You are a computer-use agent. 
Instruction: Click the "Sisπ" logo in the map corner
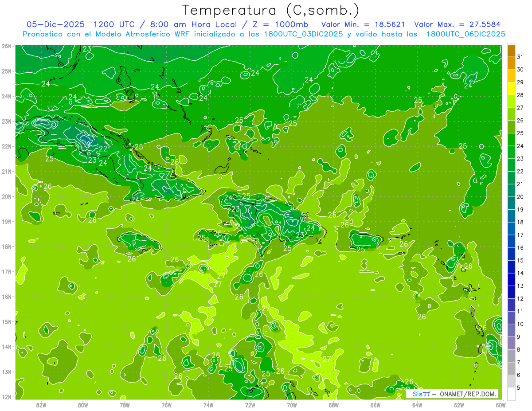421,394
